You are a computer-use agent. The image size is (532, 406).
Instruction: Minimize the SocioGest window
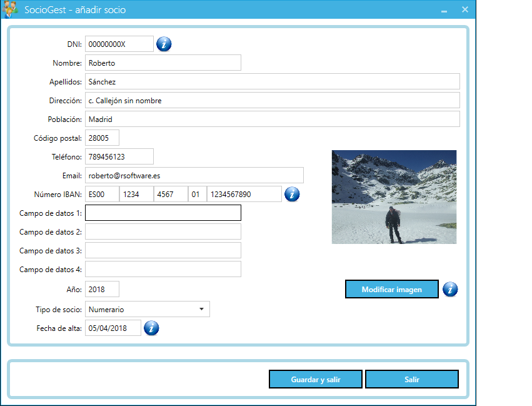(444, 10)
